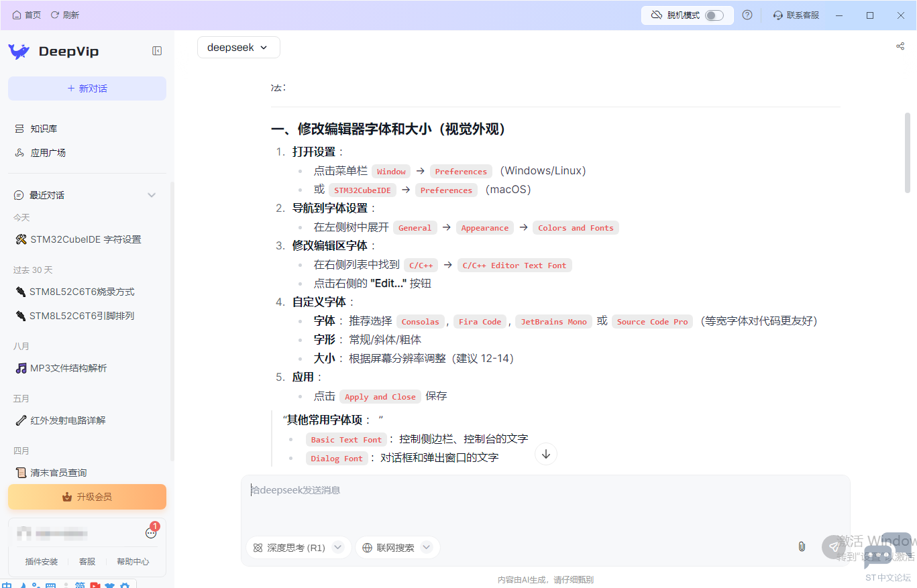Click the 'Consolas' code label
The width and height of the screenshot is (917, 588).
[421, 322]
